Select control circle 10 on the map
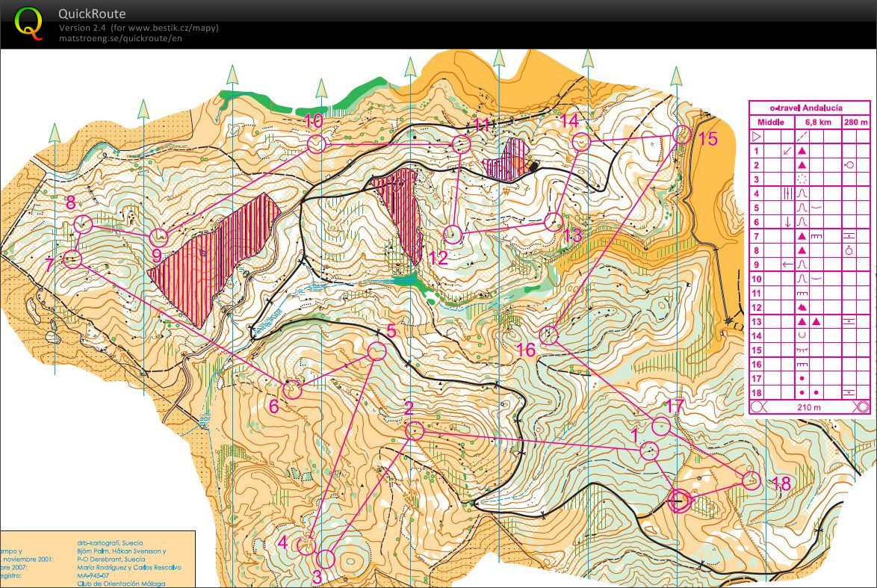The width and height of the screenshot is (877, 588). (x=316, y=144)
